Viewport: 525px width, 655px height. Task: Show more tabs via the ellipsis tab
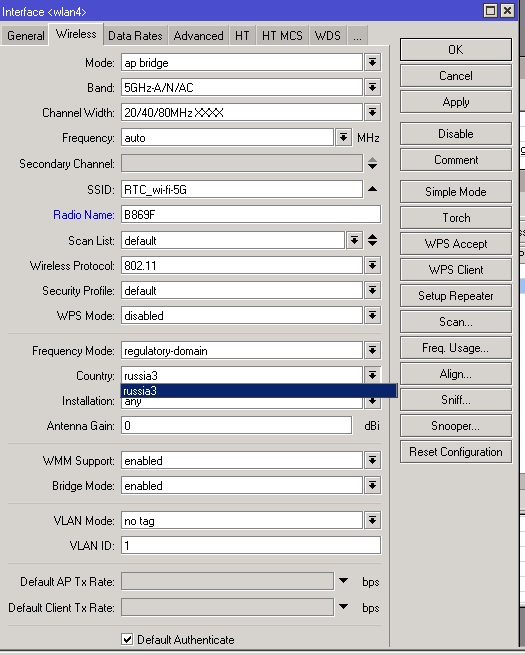[357, 36]
